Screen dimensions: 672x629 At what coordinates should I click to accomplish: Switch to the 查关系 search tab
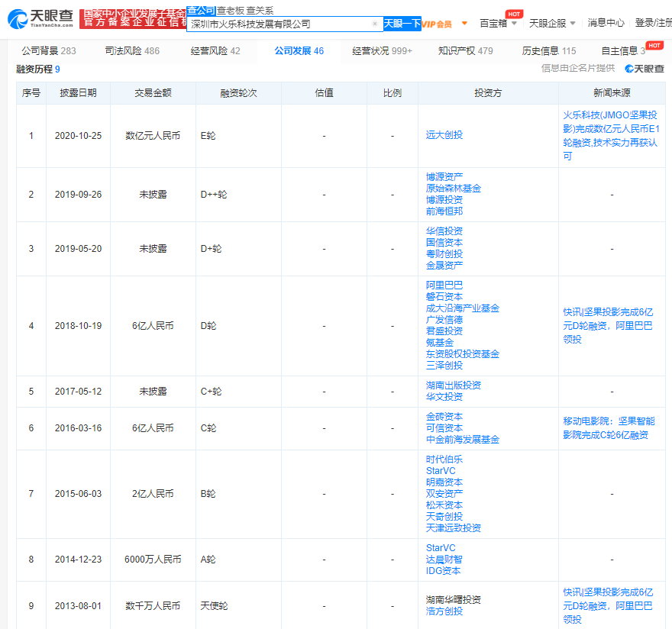pos(260,10)
